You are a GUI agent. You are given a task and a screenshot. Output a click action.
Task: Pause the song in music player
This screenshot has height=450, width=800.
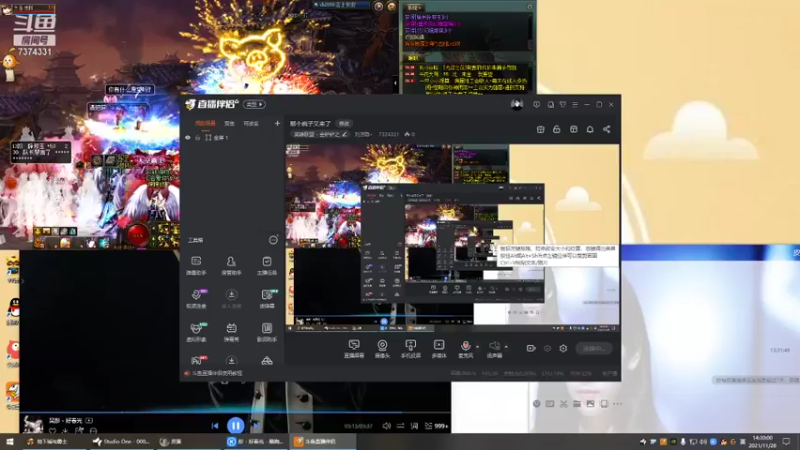point(235,426)
